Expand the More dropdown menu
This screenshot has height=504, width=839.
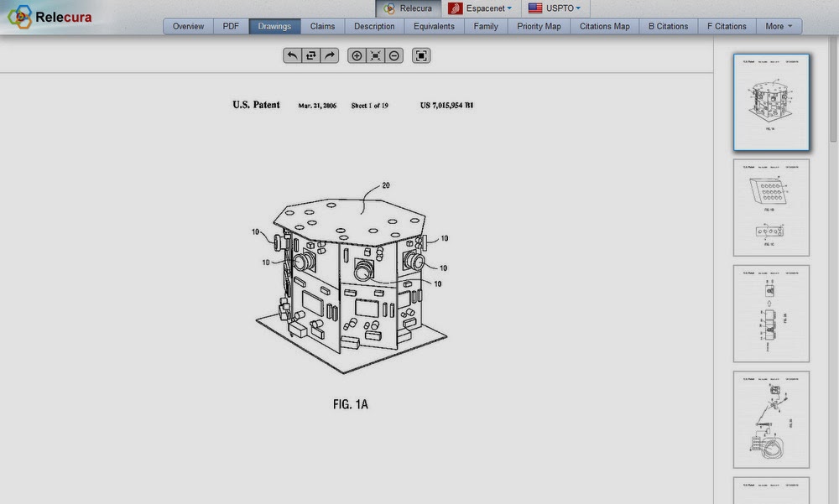coord(779,26)
